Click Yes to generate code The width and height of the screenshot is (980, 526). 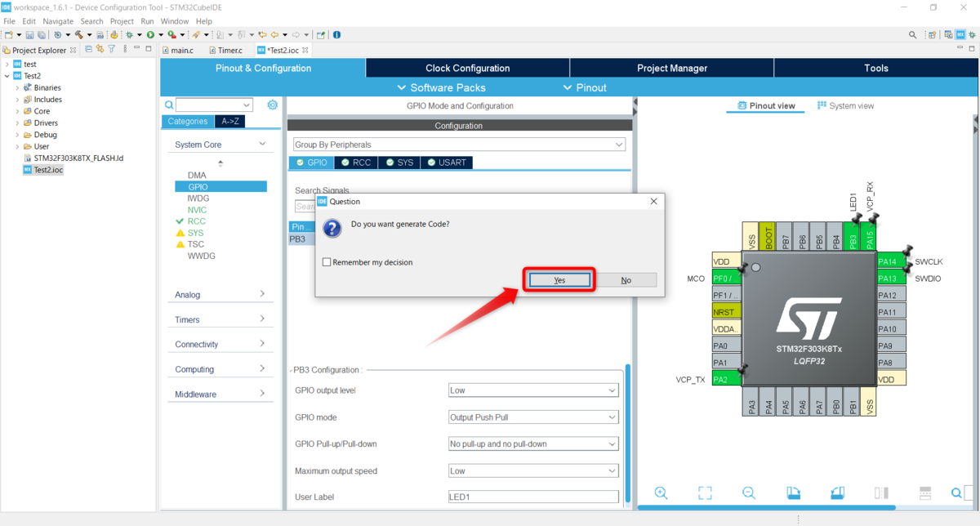[559, 280]
